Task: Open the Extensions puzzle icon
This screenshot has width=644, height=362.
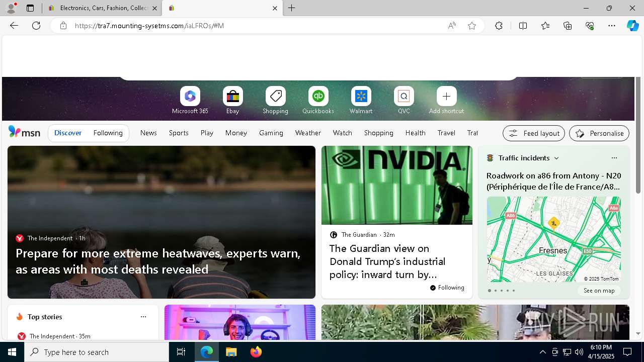Action: coord(499,26)
